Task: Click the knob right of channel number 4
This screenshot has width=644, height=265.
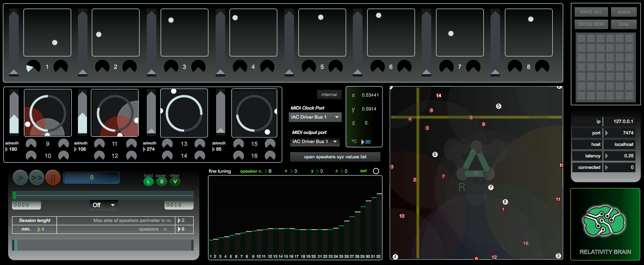Action: [x=267, y=66]
